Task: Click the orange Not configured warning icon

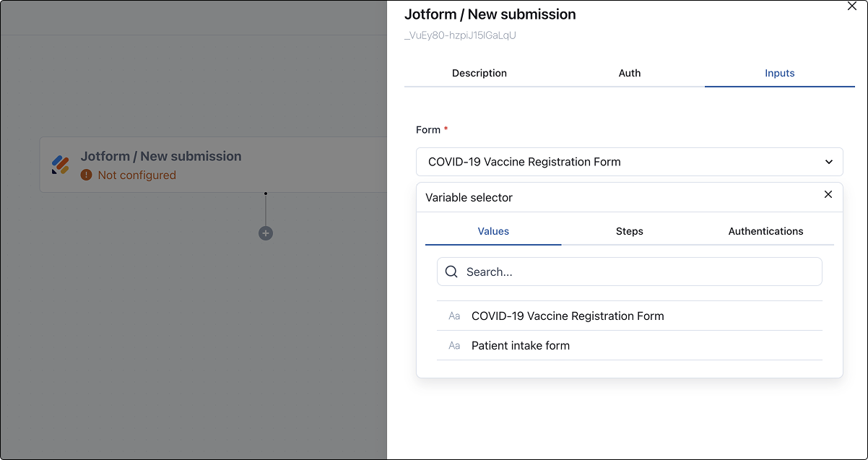Action: (x=87, y=175)
